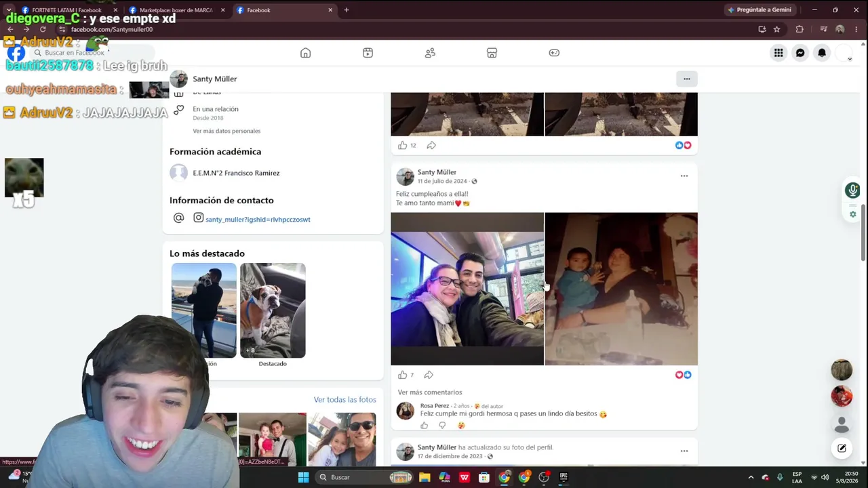
Task: Open the Facebook menu grid icon
Action: pyautogui.click(x=778, y=53)
